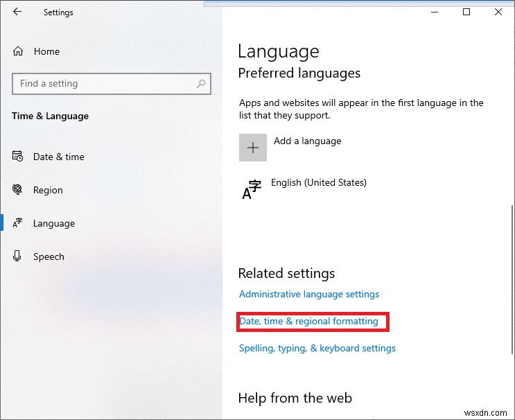Click the Time & Language section heading

50,116
